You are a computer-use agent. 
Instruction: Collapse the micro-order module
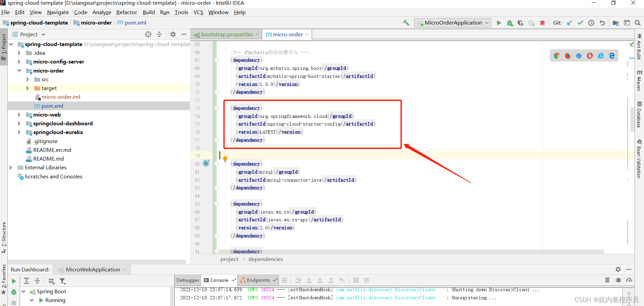pyautogui.click(x=19, y=71)
